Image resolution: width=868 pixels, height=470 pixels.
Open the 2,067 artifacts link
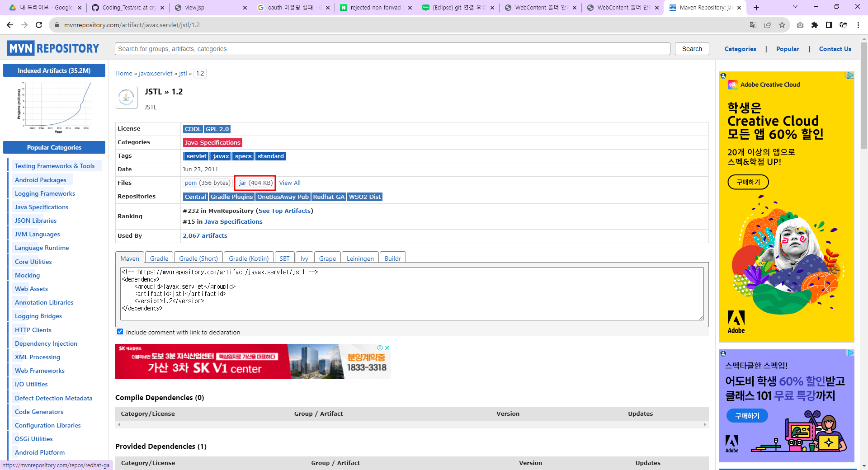(205, 235)
